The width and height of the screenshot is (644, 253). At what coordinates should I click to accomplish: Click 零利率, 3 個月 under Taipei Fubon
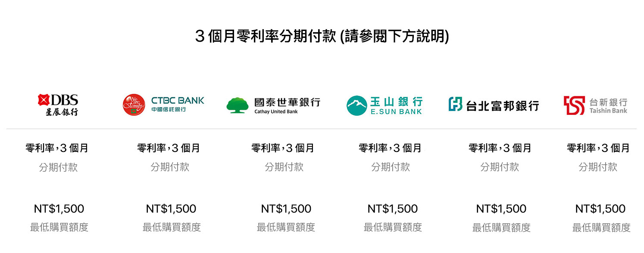click(500, 148)
